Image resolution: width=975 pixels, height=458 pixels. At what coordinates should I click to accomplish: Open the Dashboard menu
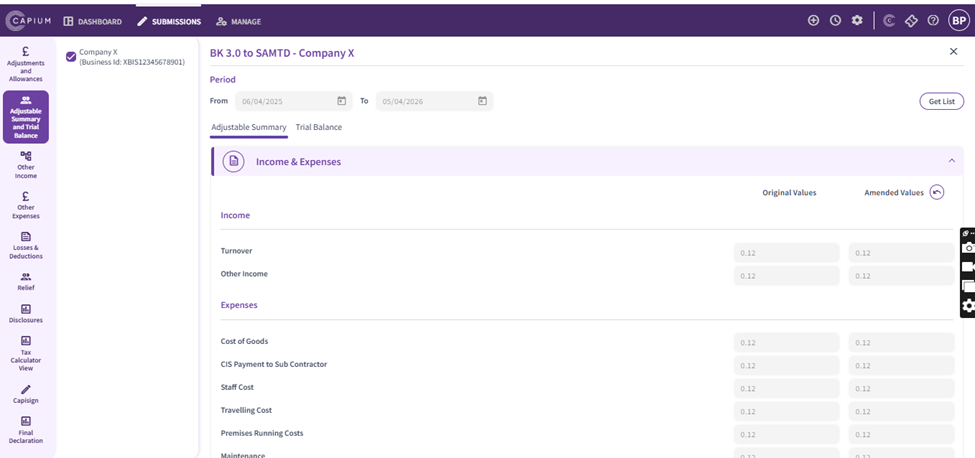[x=93, y=22]
